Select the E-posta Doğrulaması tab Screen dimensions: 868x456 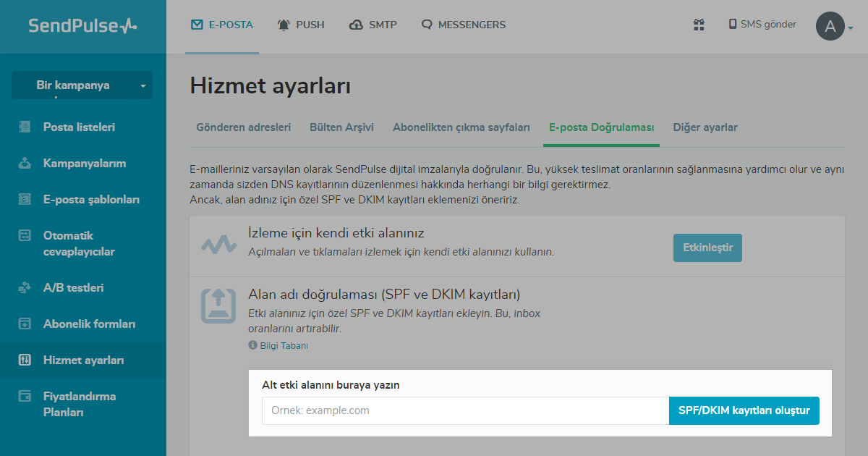601,127
